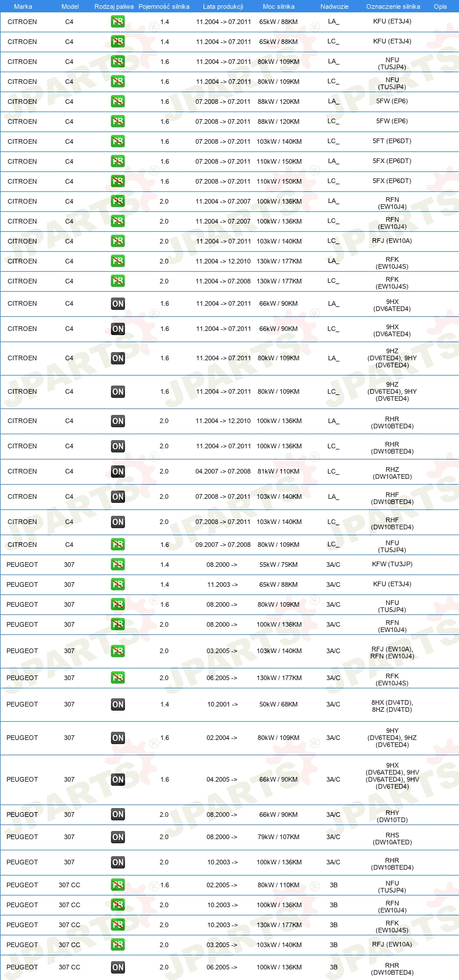Image resolution: width=459 pixels, height=980 pixels.
Task: Click petrol icon in Peugeot 307 KFW (TU3JP) row
Action: point(118,565)
